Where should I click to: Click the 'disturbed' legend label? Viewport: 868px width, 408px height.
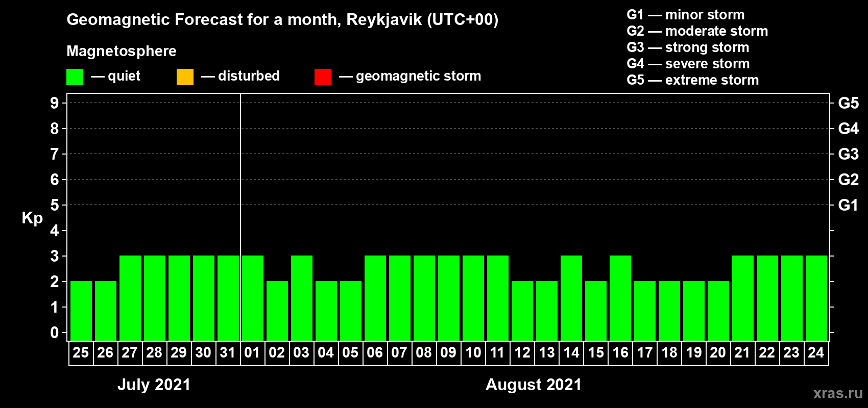249,76
